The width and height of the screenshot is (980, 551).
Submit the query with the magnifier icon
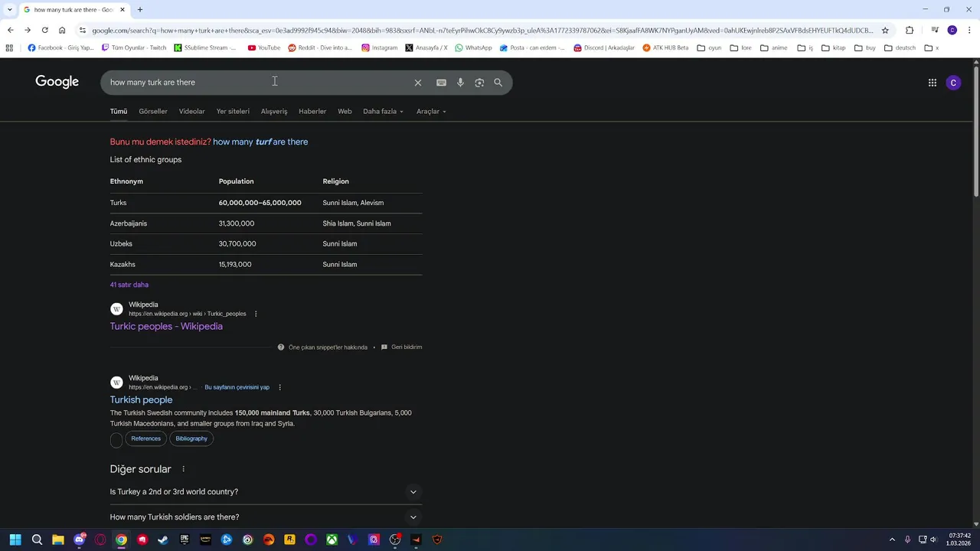pos(498,83)
